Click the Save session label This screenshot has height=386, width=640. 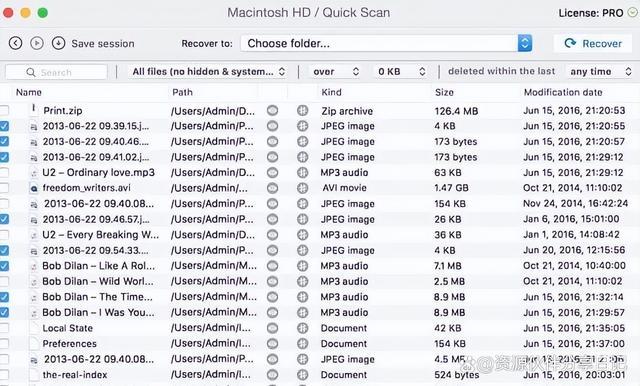pos(103,43)
